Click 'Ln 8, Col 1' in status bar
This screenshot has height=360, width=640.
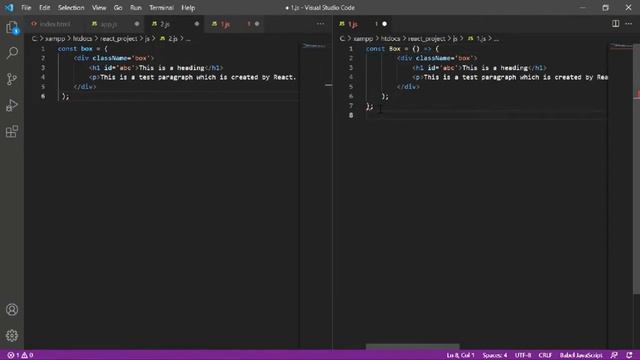pos(460,355)
